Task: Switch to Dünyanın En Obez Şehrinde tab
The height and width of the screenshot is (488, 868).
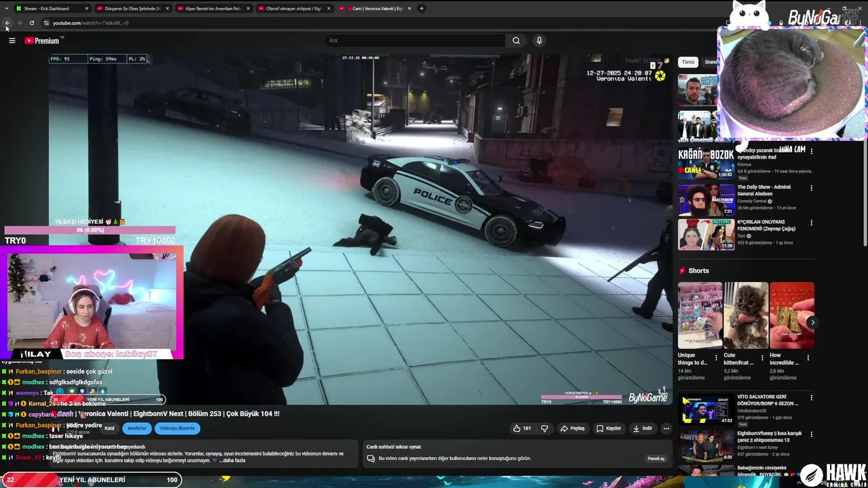Action: (132, 9)
